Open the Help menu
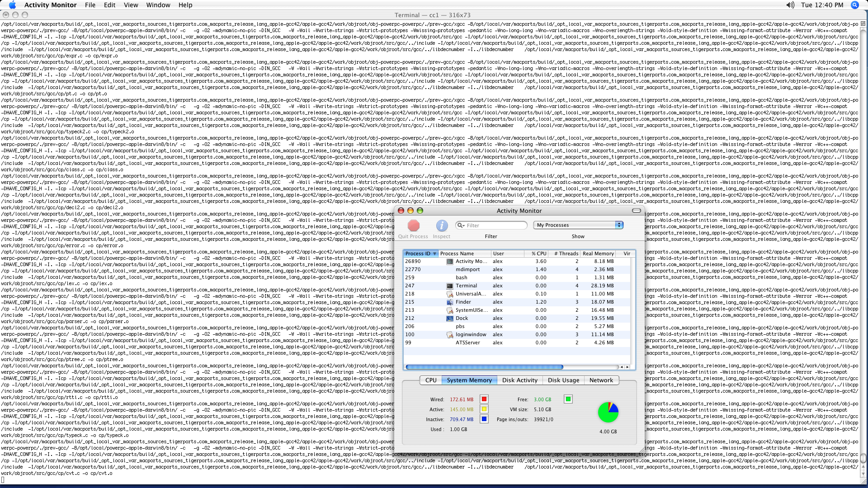 click(x=185, y=5)
